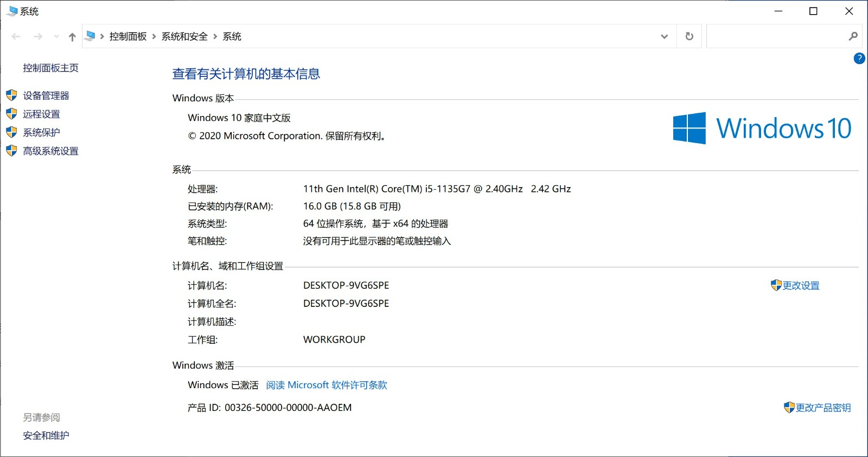
Task: Open address bar history dropdown
Action: [664, 36]
